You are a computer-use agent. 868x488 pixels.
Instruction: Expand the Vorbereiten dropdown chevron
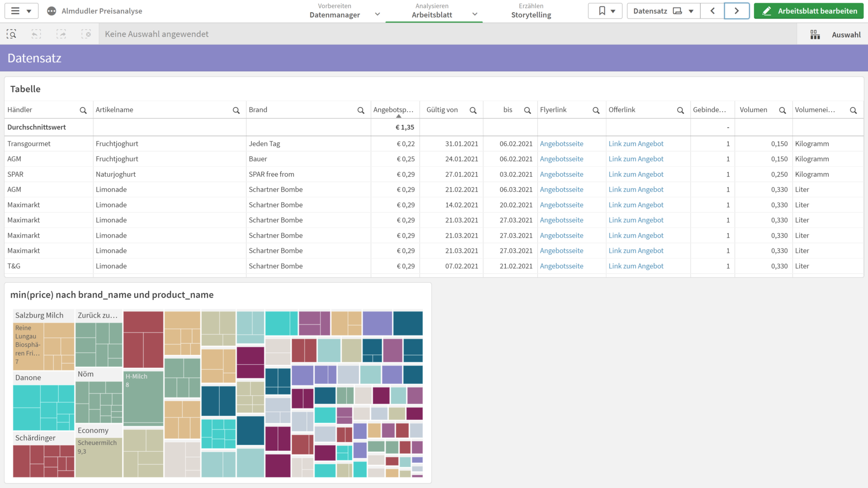pyautogui.click(x=377, y=14)
